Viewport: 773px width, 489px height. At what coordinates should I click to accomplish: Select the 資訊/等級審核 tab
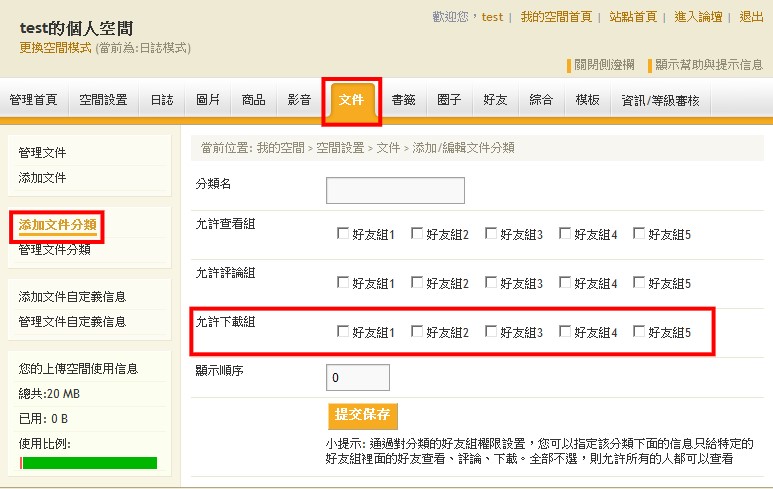pyautogui.click(x=660, y=100)
